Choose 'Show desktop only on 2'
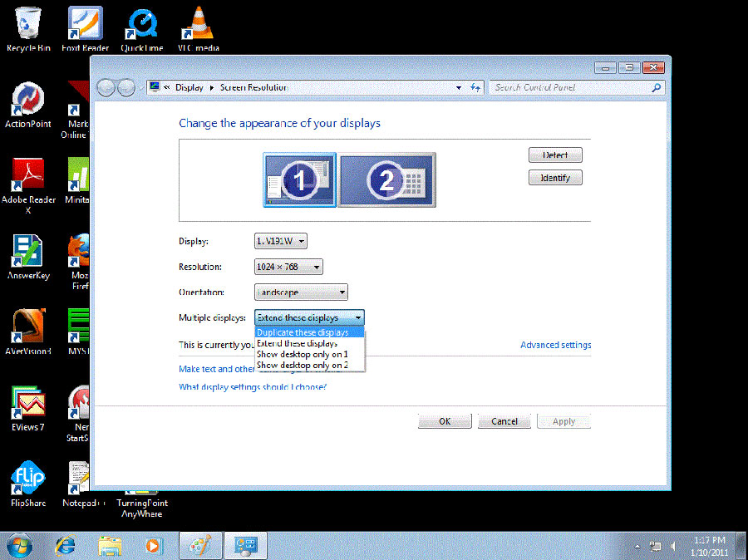The height and width of the screenshot is (560, 748). 302,365
